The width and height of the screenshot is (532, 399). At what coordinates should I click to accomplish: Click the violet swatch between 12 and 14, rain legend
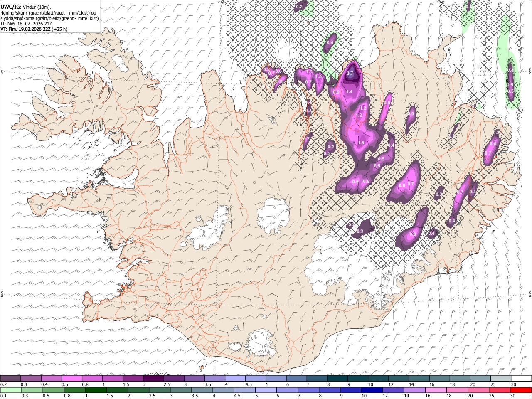tap(393, 390)
